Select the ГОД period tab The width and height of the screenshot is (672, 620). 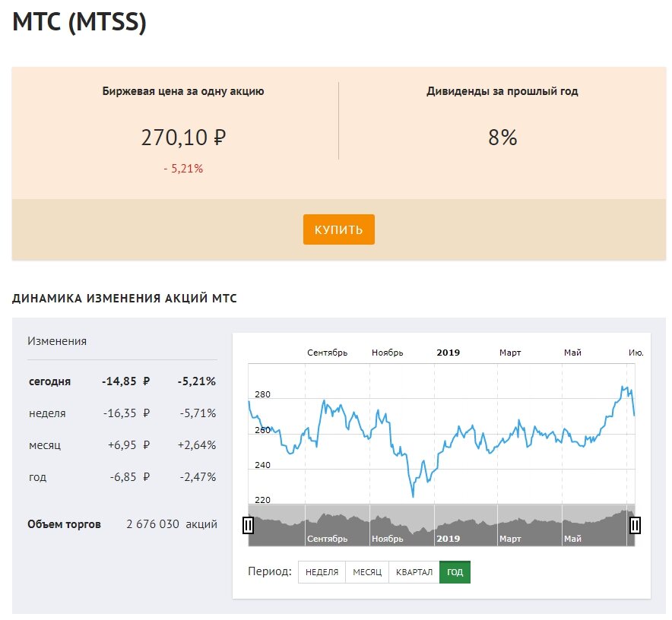click(455, 572)
